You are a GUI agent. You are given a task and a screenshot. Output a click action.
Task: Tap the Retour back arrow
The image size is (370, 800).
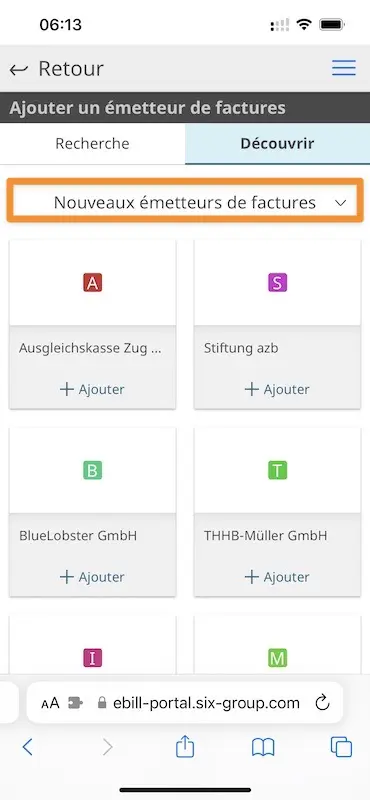tap(19, 69)
